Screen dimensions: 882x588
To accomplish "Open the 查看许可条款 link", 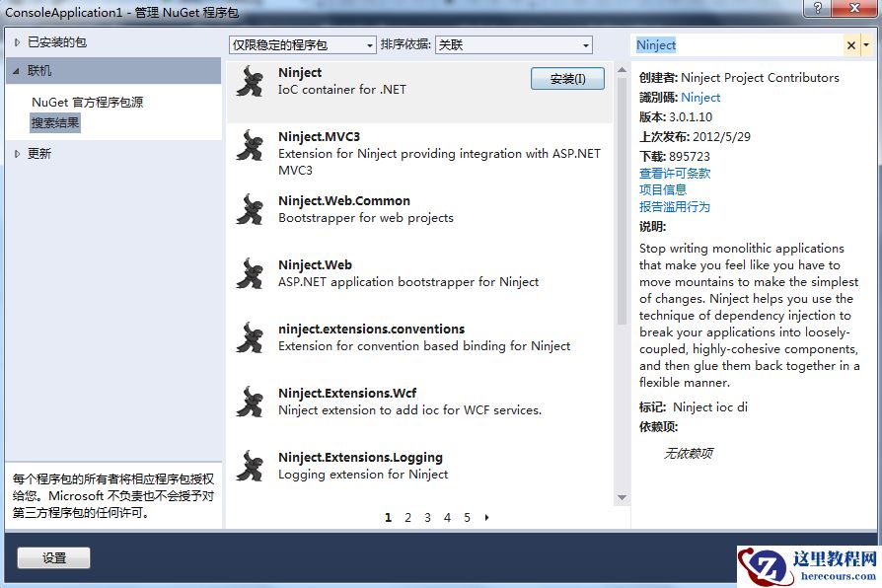I will pyautogui.click(x=675, y=174).
